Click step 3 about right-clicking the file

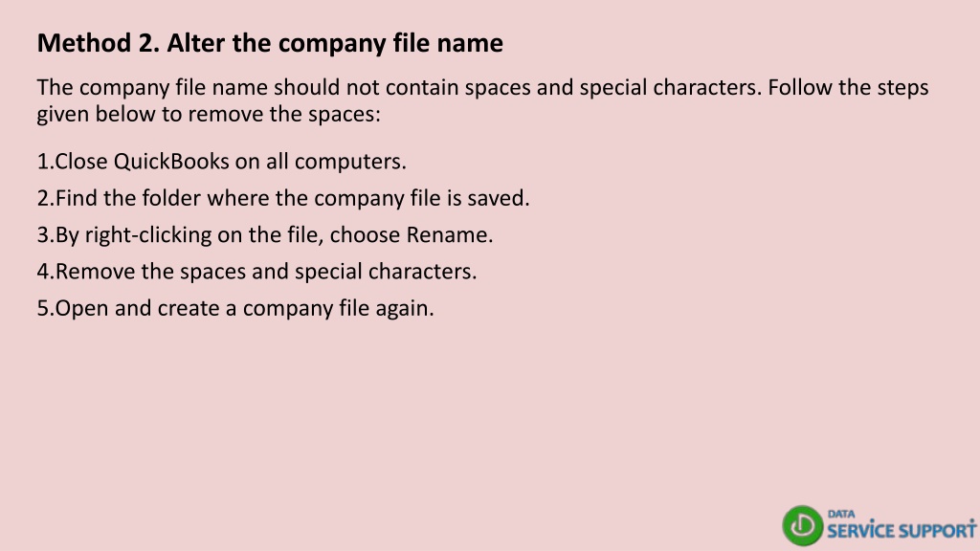click(265, 235)
